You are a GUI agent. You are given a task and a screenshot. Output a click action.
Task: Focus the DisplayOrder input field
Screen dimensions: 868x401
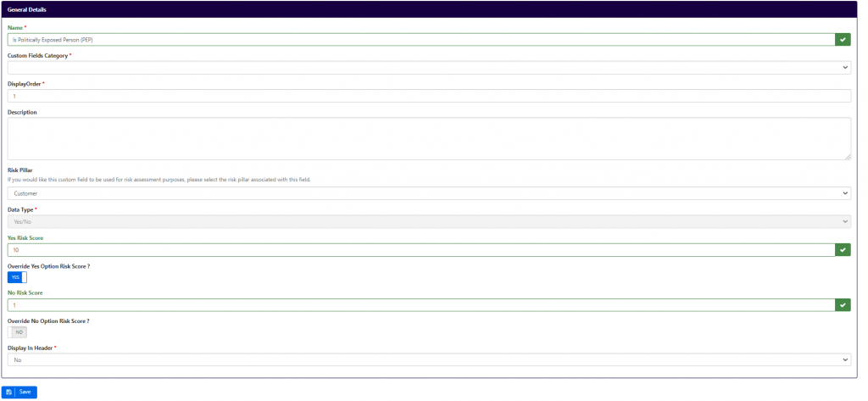pos(429,96)
